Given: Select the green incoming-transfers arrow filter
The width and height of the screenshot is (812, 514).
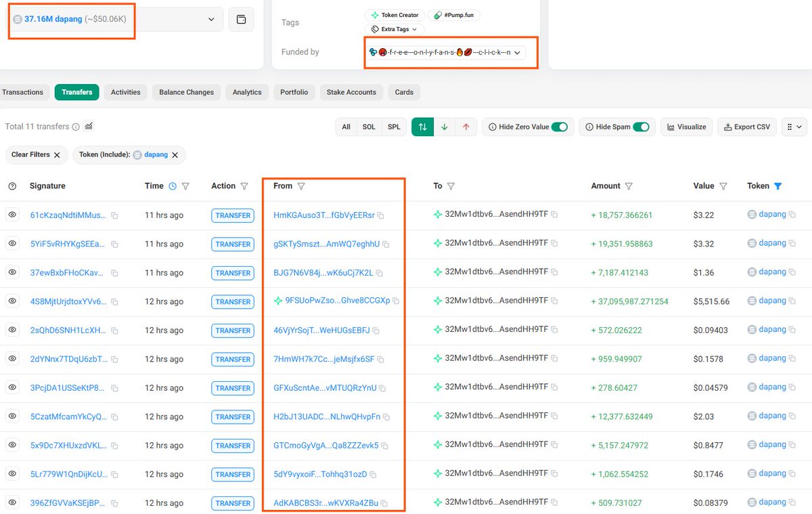Looking at the screenshot, I should tap(445, 126).
